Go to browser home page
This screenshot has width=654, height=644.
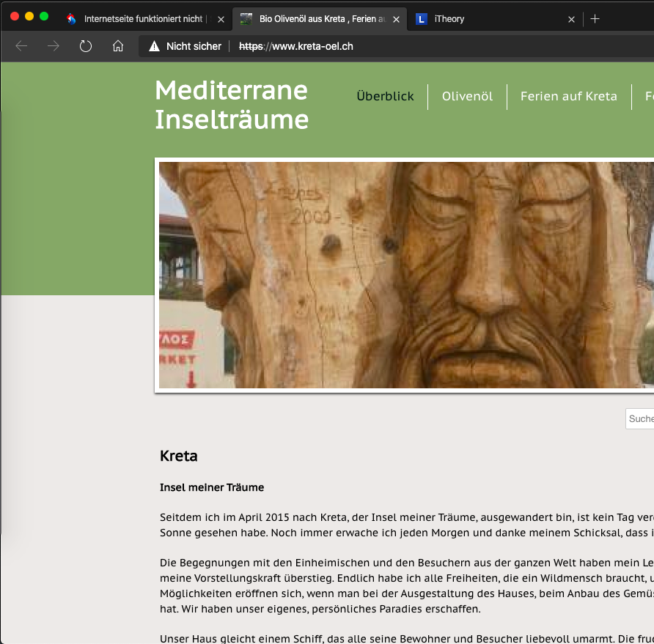click(x=118, y=46)
